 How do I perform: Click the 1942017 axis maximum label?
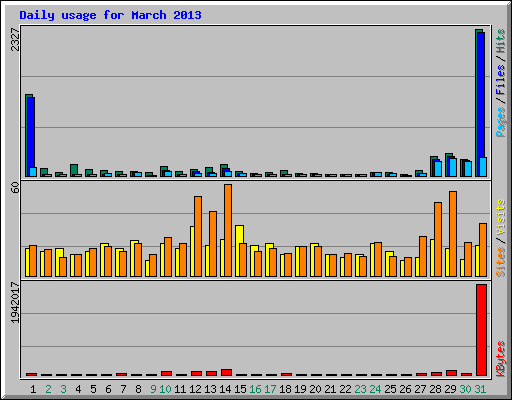point(15,303)
